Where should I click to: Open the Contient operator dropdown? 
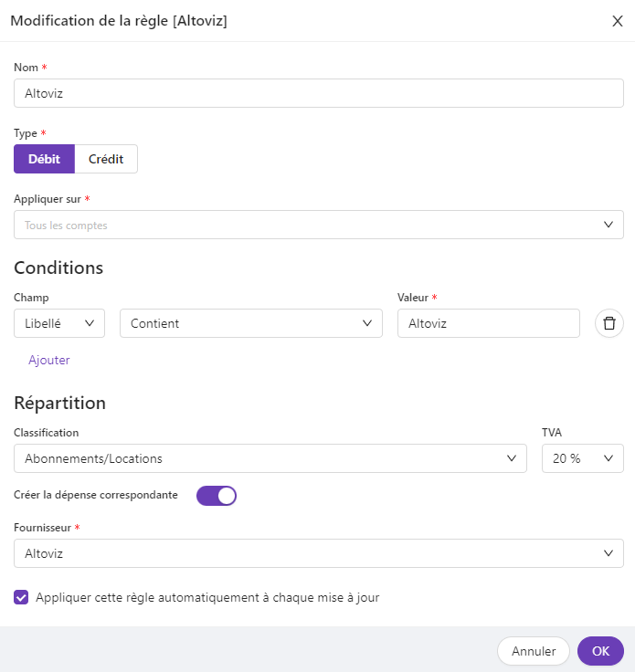click(x=250, y=323)
